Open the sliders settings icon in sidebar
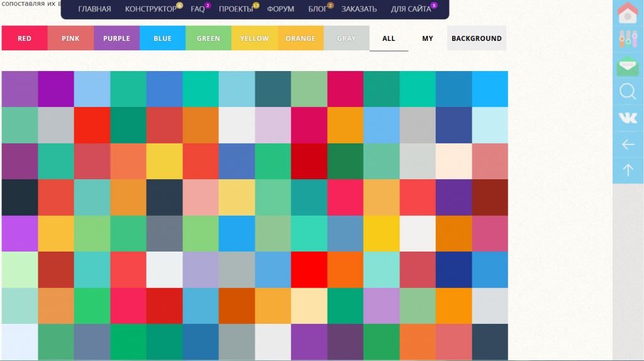Image resolution: width=644 pixels, height=361 pixels. click(628, 39)
